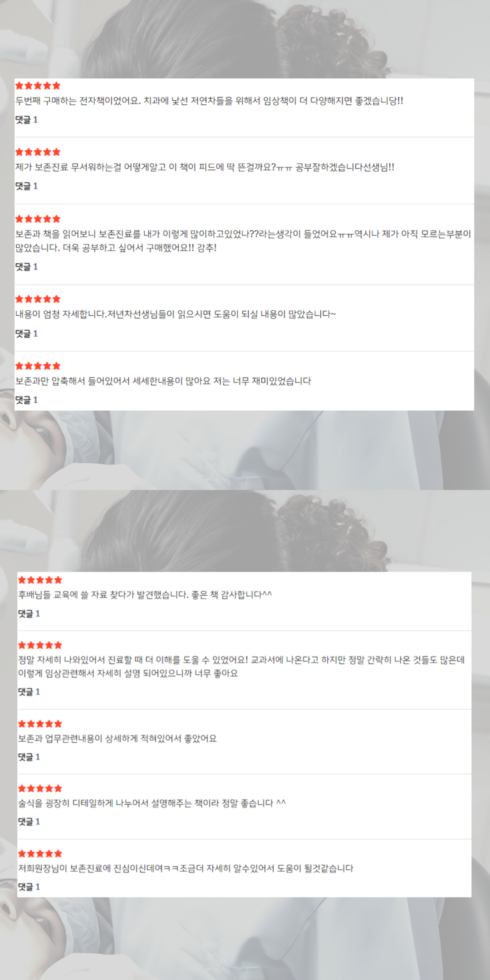Click stars above '보존과 책을 읽어보니' review
This screenshot has width=490, height=980.
[x=38, y=219]
